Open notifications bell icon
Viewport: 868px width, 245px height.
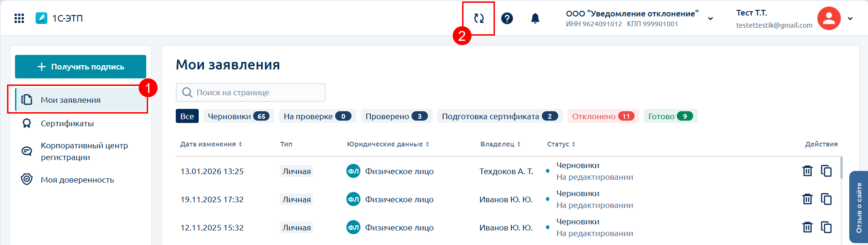click(535, 18)
